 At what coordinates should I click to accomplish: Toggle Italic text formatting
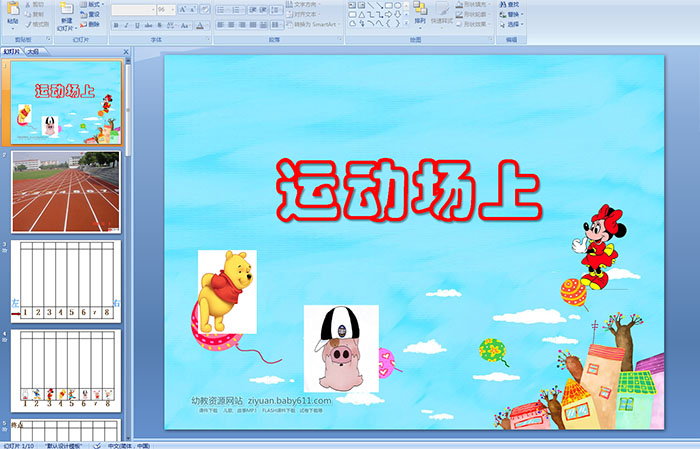(x=125, y=25)
